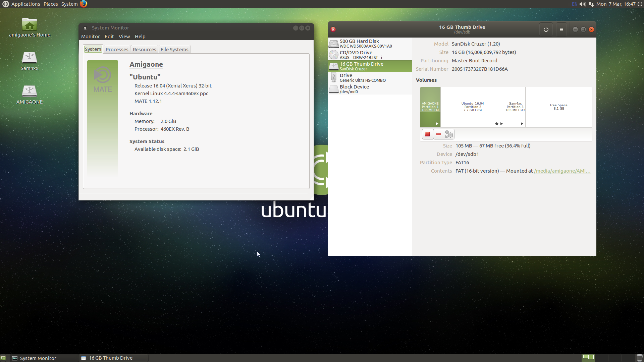Screen dimensions: 644x362
Task: Open the /media/amigaone mount point link
Action: (562, 171)
